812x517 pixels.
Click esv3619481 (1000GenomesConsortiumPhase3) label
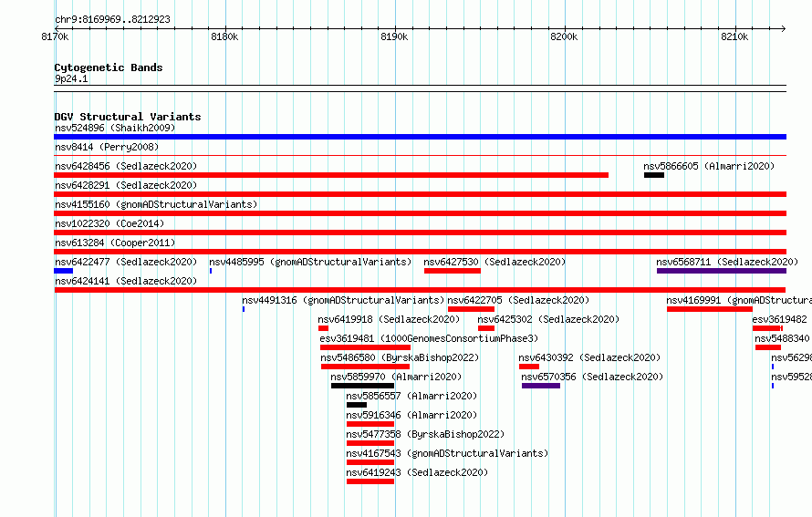click(429, 338)
